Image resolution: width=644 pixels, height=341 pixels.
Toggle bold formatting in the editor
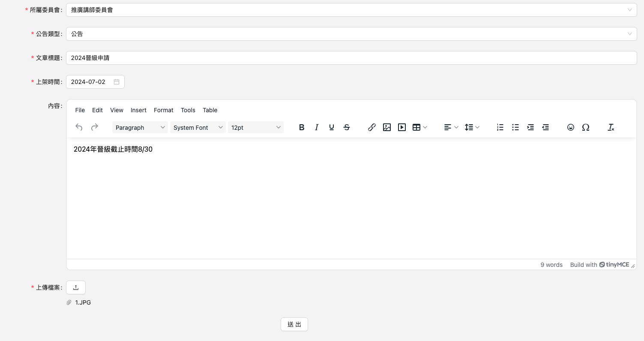pos(302,127)
